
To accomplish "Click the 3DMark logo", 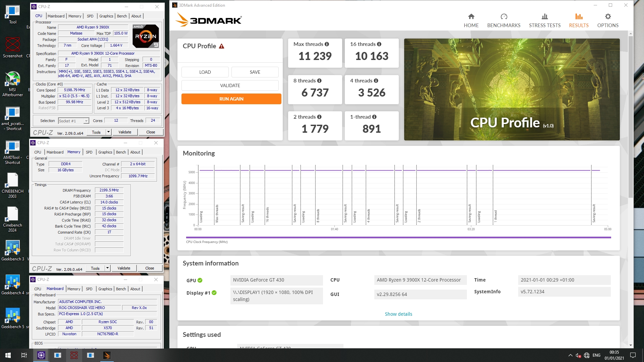I will click(208, 20).
